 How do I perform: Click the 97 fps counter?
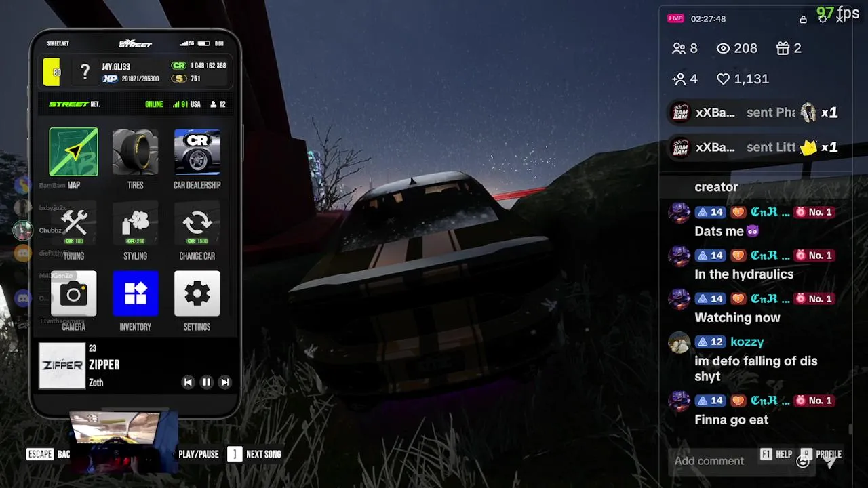click(837, 13)
